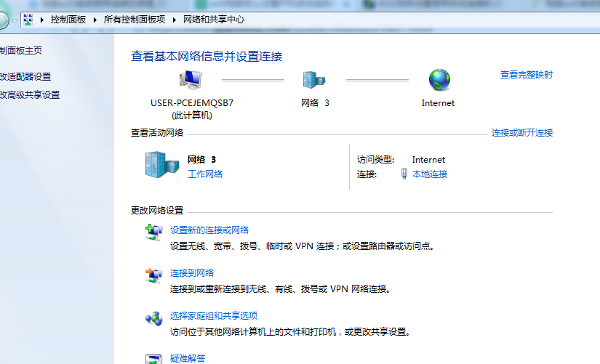The width and height of the screenshot is (600, 364).
Task: Click the 设置新的连接或网络 icon
Action: [154, 232]
